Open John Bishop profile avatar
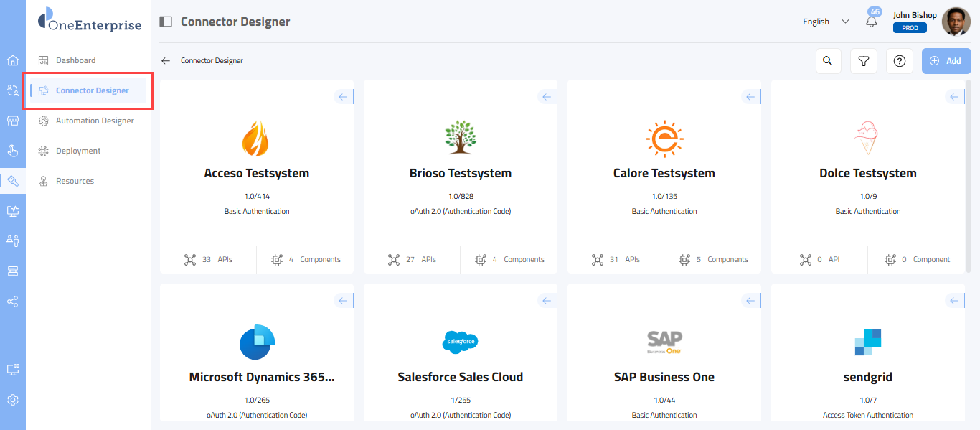Image resolution: width=980 pixels, height=430 pixels. pyautogui.click(x=956, y=22)
